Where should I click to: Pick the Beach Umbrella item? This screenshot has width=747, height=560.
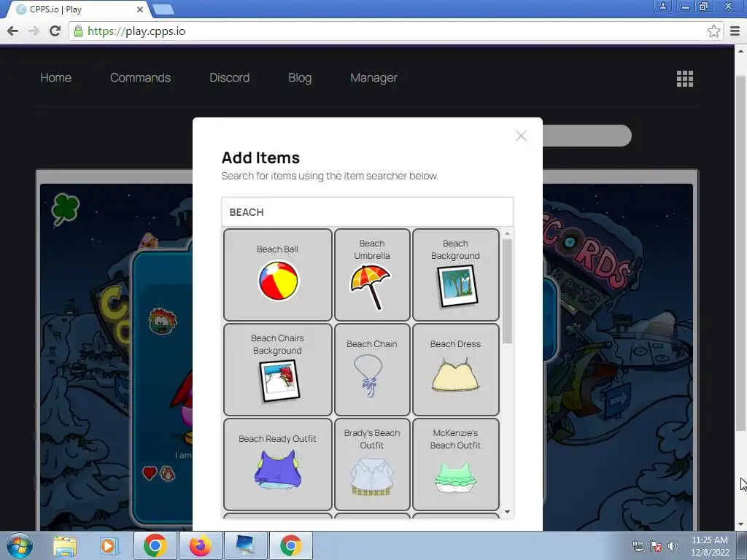pyautogui.click(x=372, y=275)
